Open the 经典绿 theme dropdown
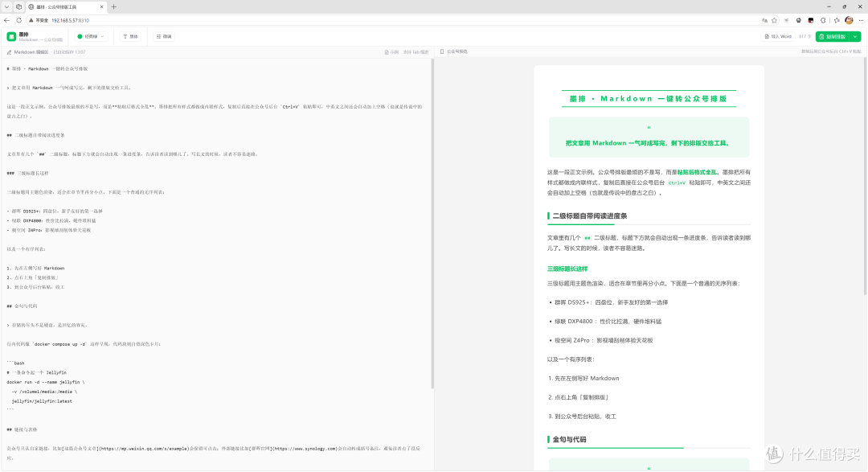The width and height of the screenshot is (868, 472). (91, 36)
